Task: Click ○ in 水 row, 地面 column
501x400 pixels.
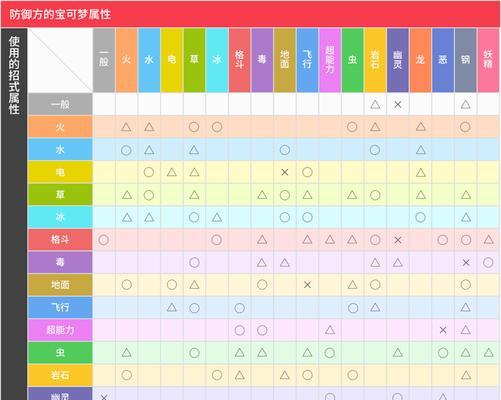Action: coord(285,150)
